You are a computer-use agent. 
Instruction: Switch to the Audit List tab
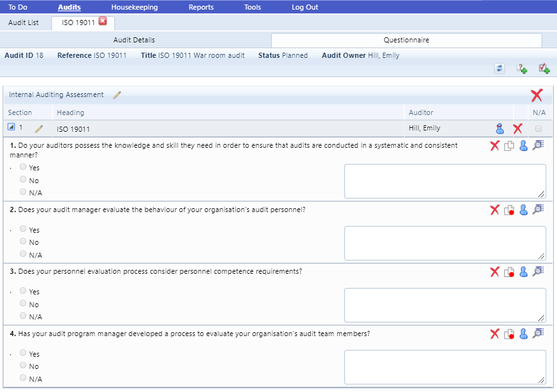[x=23, y=22]
